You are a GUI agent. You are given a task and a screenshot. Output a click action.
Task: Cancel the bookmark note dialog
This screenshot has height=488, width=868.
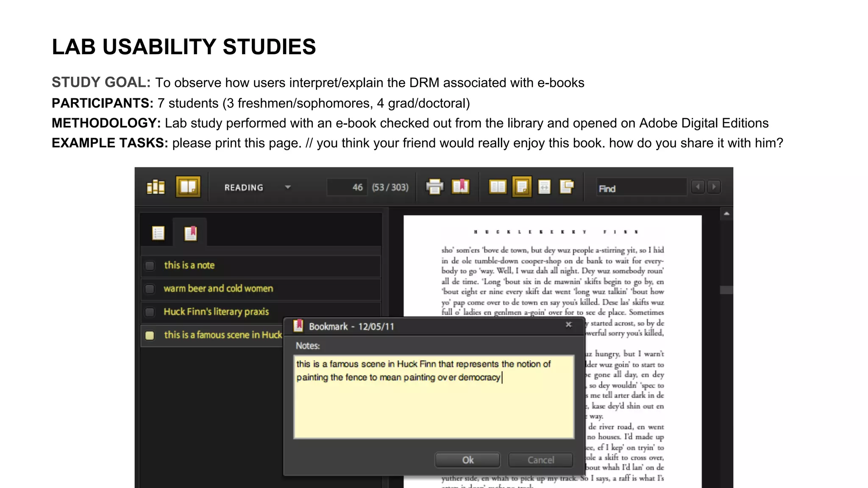[x=540, y=460]
